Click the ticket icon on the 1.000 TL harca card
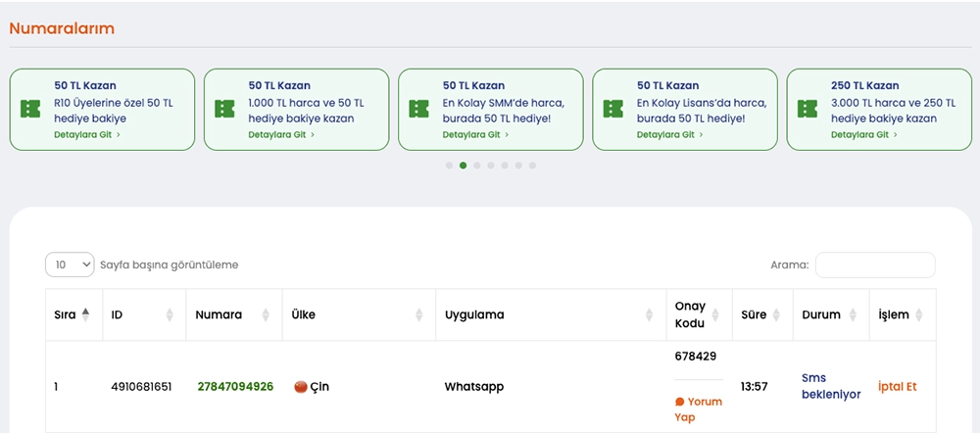This screenshot has width=980, height=433. [224, 109]
